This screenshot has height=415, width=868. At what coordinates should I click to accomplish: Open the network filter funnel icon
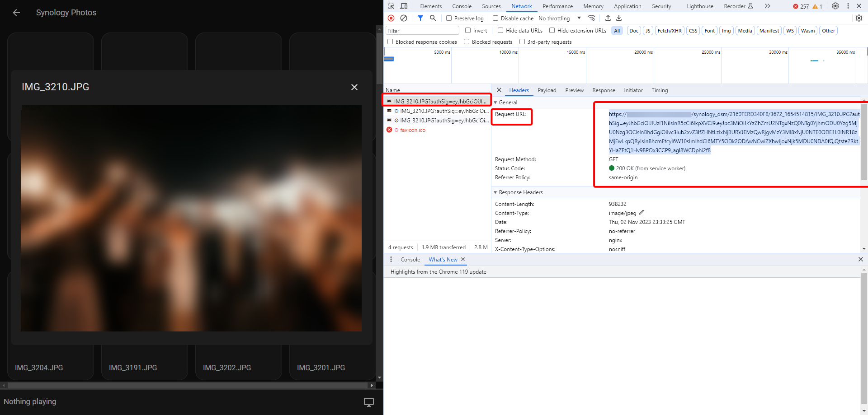coord(420,18)
